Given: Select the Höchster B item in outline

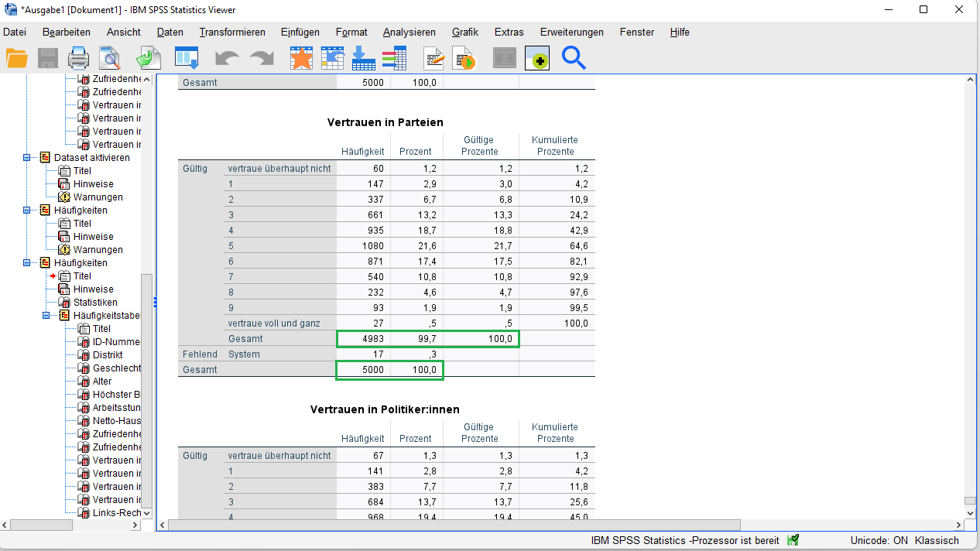Looking at the screenshot, I should point(116,394).
